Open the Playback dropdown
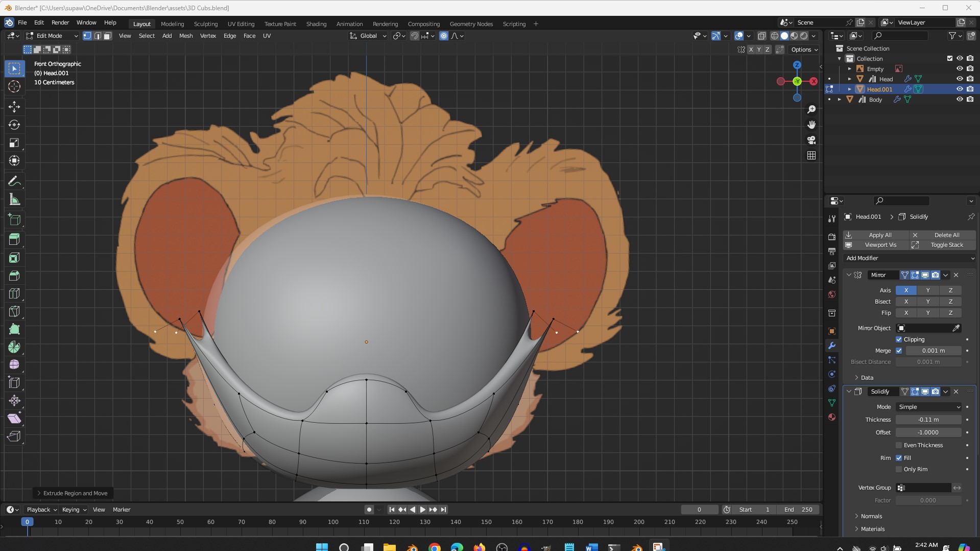The height and width of the screenshot is (551, 980). [x=41, y=510]
